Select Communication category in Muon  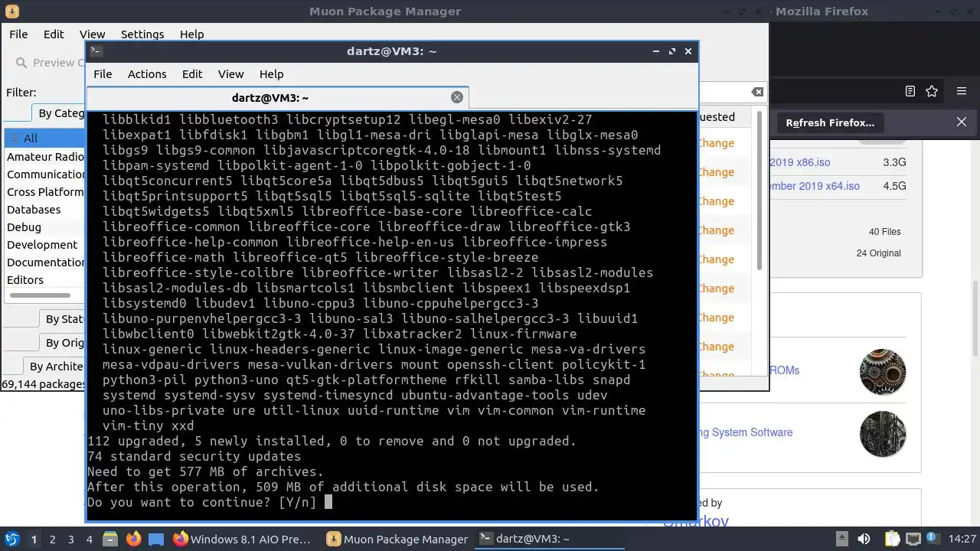[x=45, y=174]
